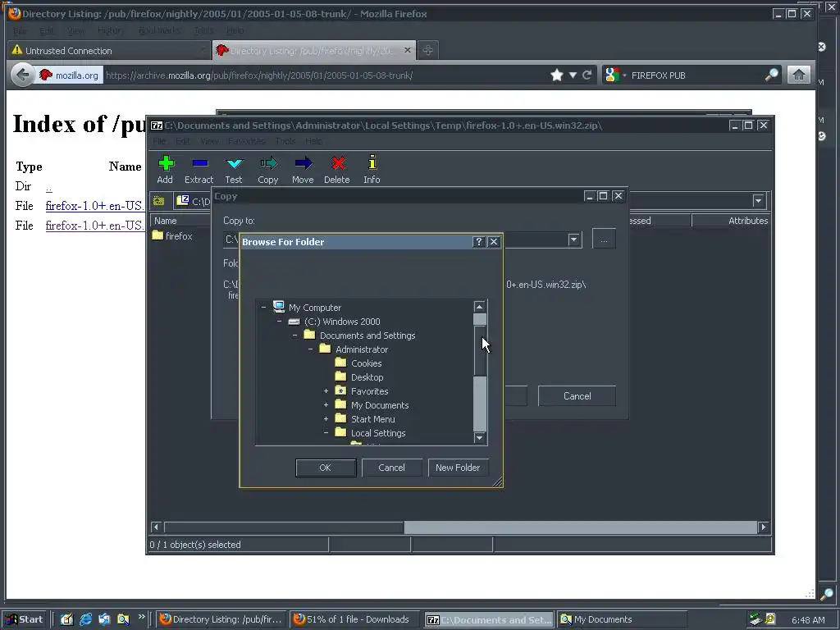Switch to the Untrusted Connection tab

click(108, 50)
